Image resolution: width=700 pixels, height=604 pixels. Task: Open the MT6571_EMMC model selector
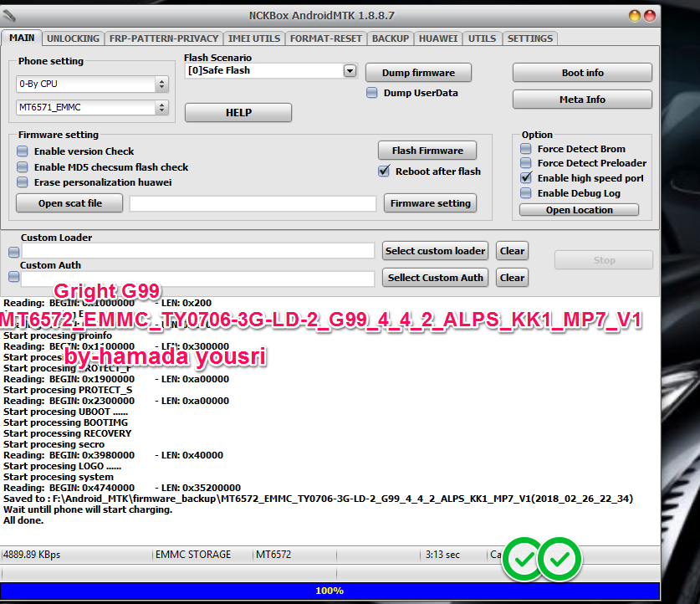click(92, 107)
